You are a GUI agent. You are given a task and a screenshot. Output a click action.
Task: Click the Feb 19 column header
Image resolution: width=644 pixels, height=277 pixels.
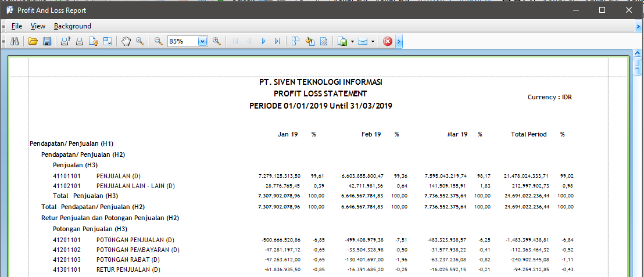(x=371, y=134)
